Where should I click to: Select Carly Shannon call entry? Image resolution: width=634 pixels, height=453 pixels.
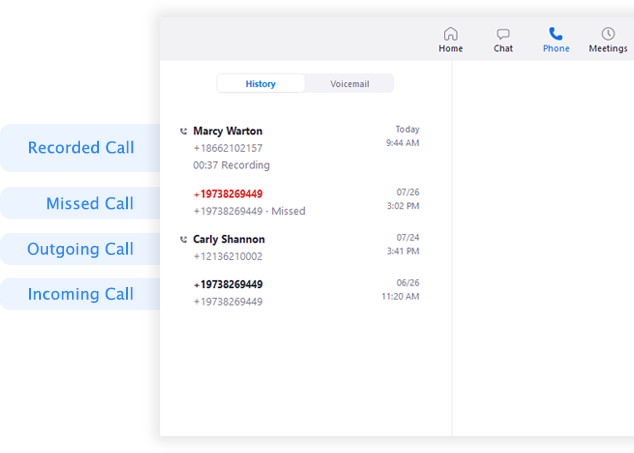coord(299,248)
